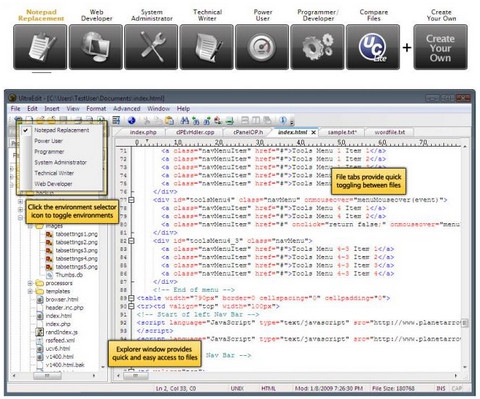This screenshot has width=480, height=399.
Task: Close the index.html tab with its X
Action: (314, 133)
